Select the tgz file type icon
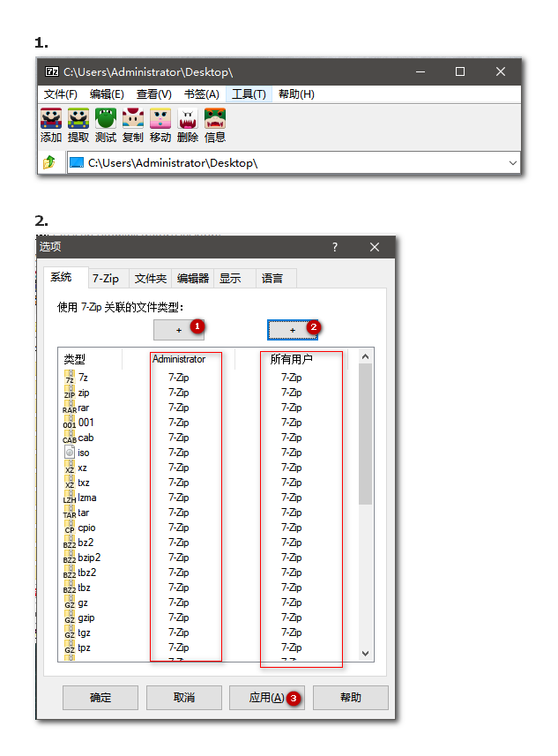Screen dimensions: 558x756 (70, 632)
